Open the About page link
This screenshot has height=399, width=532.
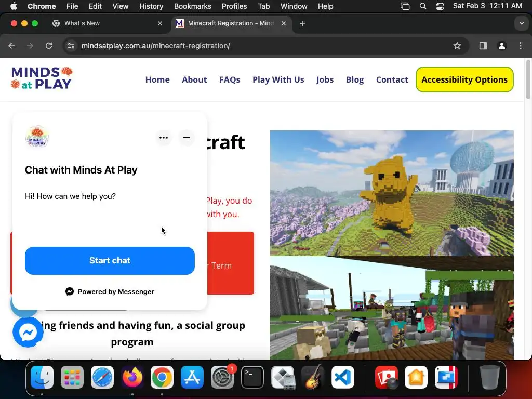pos(194,79)
